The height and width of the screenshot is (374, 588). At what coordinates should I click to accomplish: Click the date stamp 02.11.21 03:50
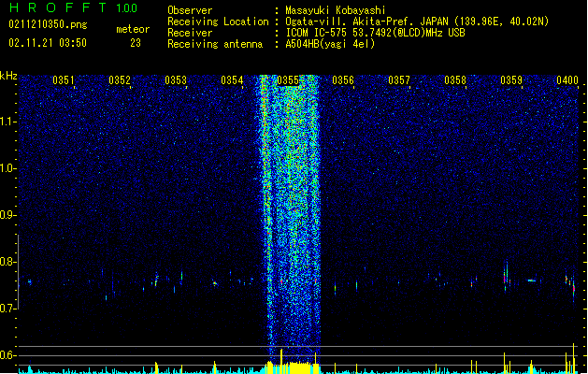(x=48, y=43)
